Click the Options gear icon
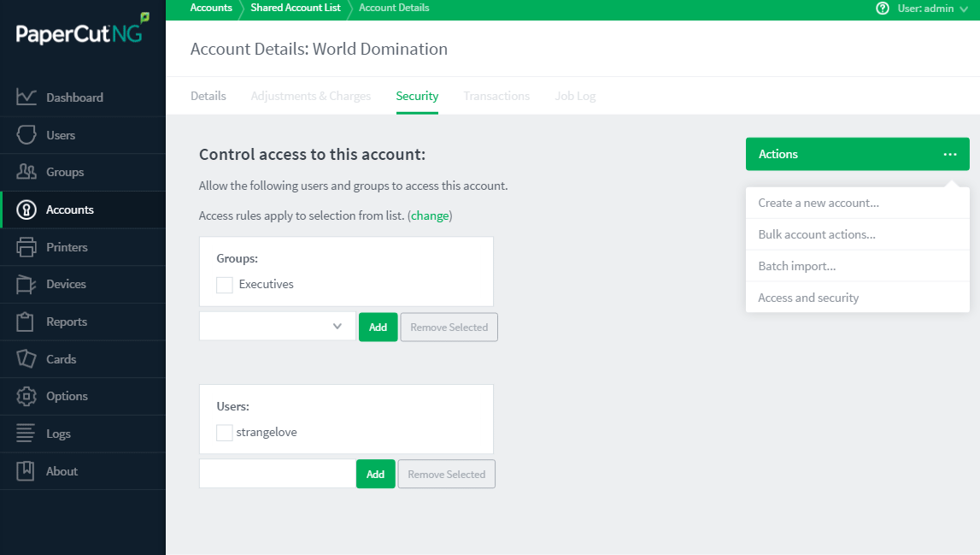 point(26,396)
